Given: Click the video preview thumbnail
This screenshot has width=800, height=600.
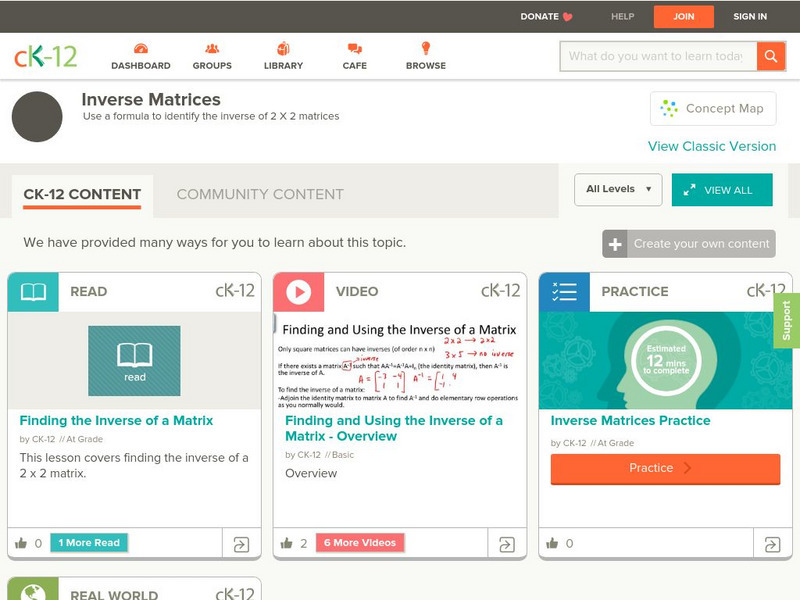Looking at the screenshot, I should click(x=400, y=361).
